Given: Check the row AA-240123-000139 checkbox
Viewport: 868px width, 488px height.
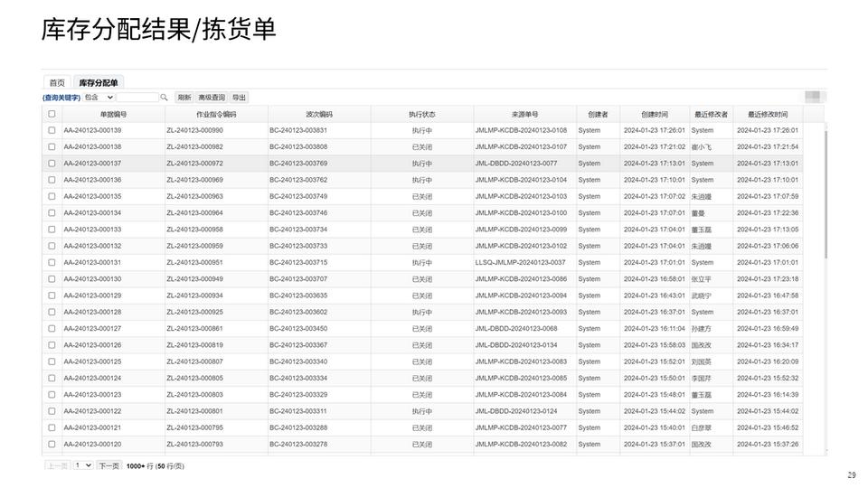Looking at the screenshot, I should tap(52, 130).
